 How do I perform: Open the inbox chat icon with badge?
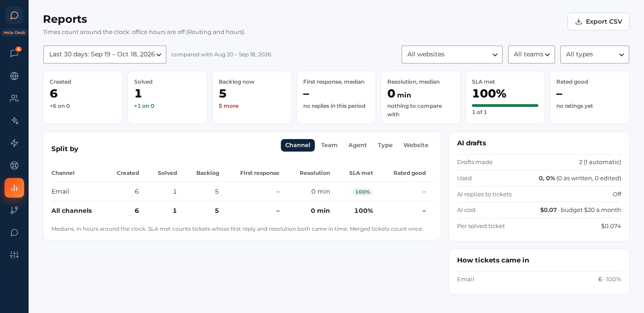14,54
